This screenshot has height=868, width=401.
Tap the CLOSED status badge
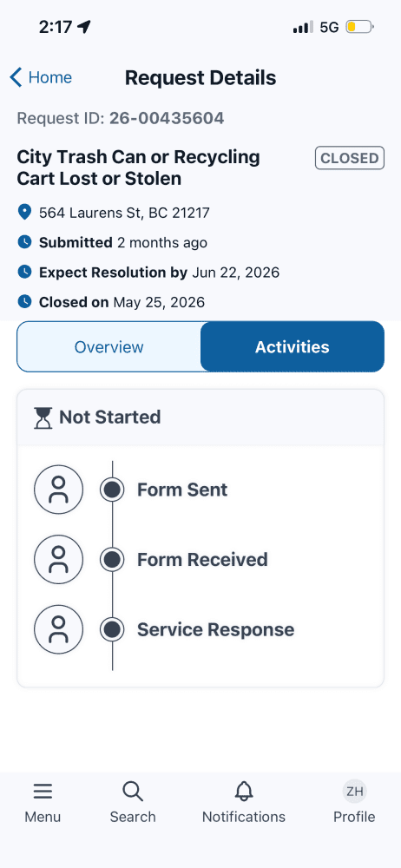[350, 158]
